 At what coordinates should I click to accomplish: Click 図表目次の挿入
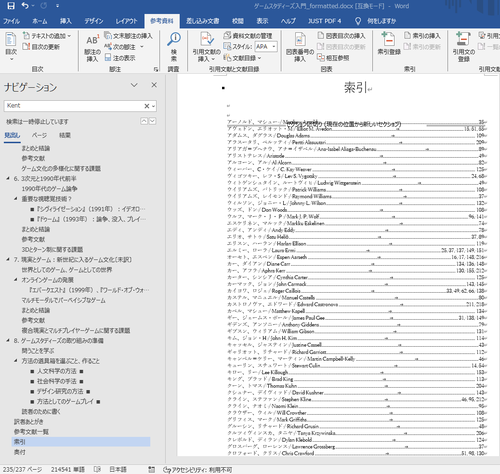pyautogui.click(x=341, y=36)
